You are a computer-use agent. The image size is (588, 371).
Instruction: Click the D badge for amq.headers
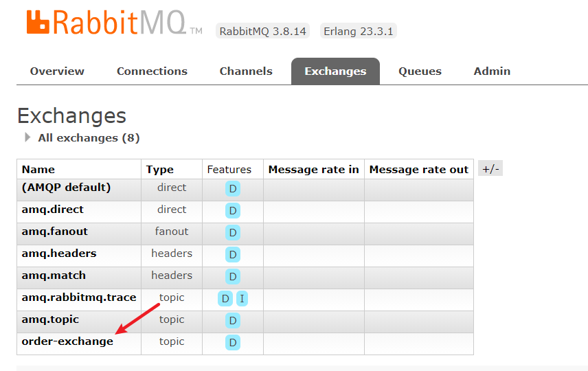coord(233,255)
